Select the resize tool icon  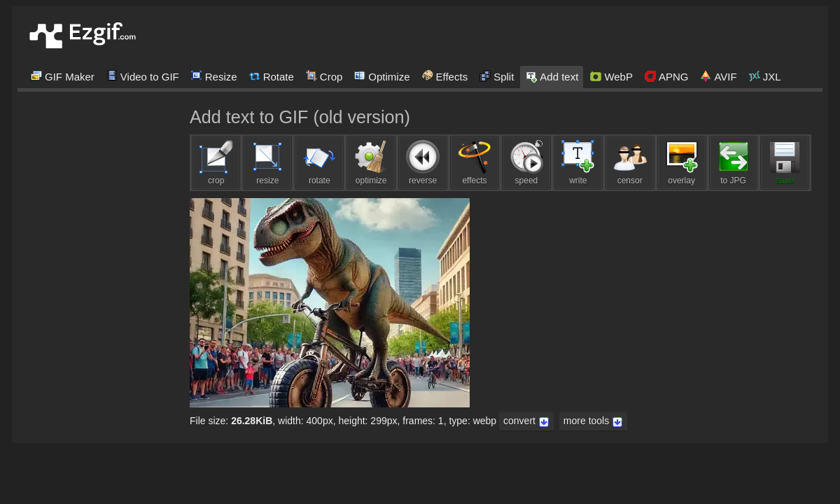[x=267, y=162]
